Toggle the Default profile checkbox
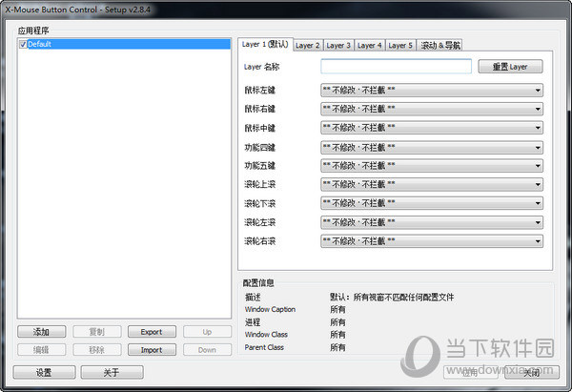 pyautogui.click(x=23, y=45)
